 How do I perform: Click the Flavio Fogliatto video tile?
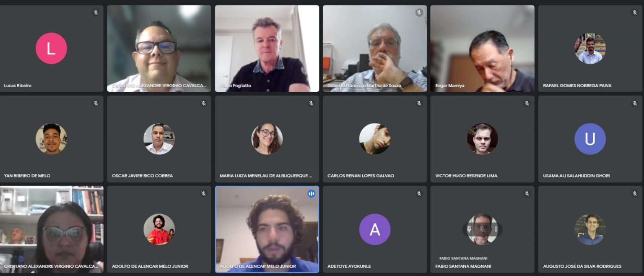tap(267, 48)
